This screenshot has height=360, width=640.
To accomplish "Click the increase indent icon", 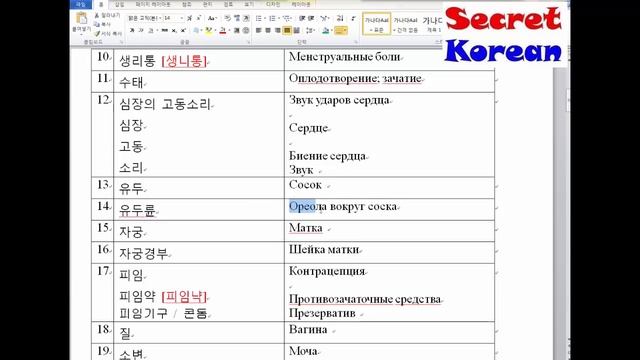I will tap(311, 18).
